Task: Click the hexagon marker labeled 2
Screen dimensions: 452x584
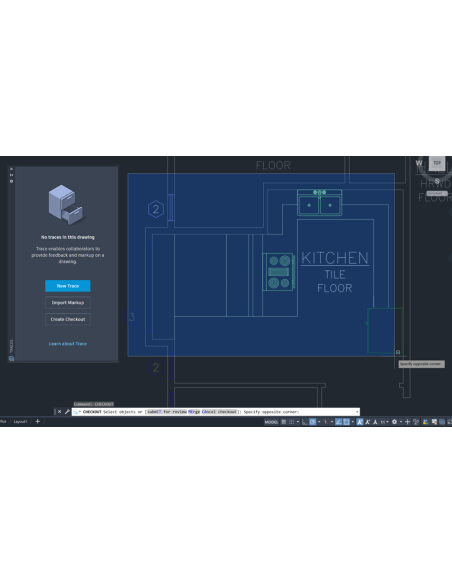Action: (156, 209)
